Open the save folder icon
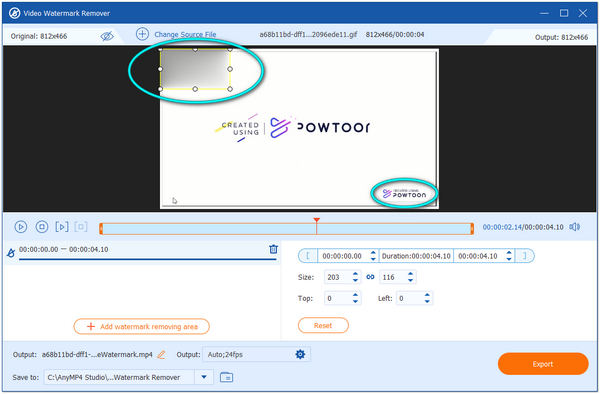 pos(227,377)
